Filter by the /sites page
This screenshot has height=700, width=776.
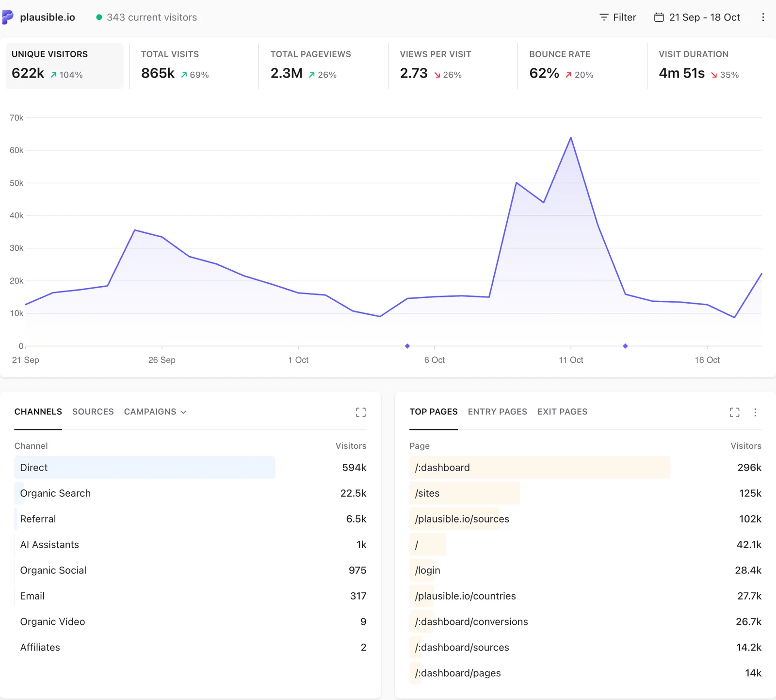[585, 493]
